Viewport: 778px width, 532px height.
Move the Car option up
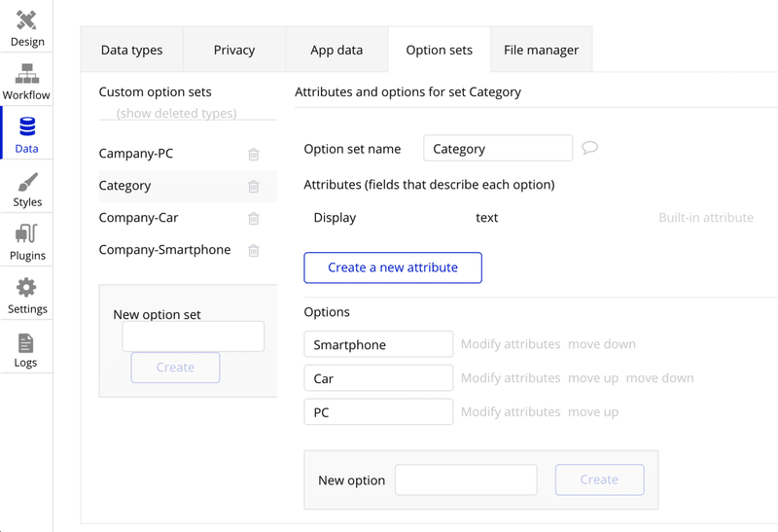tap(593, 378)
